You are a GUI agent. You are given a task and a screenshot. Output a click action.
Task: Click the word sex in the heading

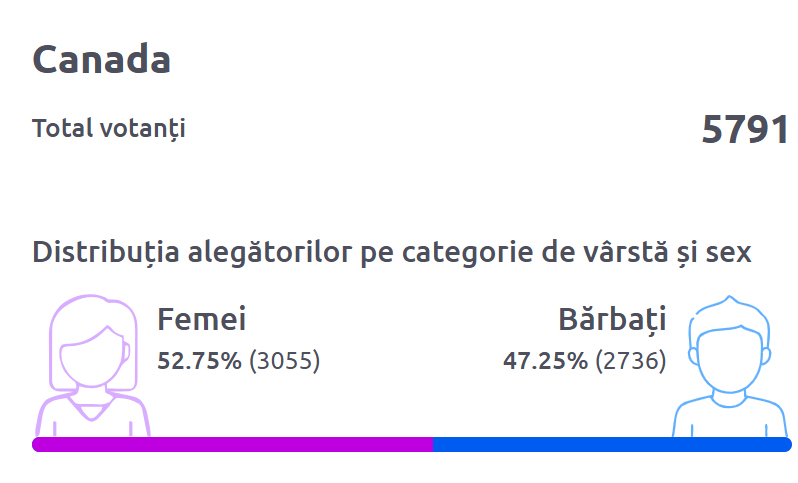[729, 252]
